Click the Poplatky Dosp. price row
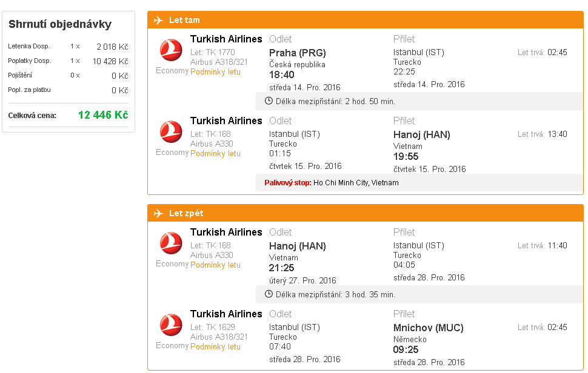 pyautogui.click(x=68, y=61)
